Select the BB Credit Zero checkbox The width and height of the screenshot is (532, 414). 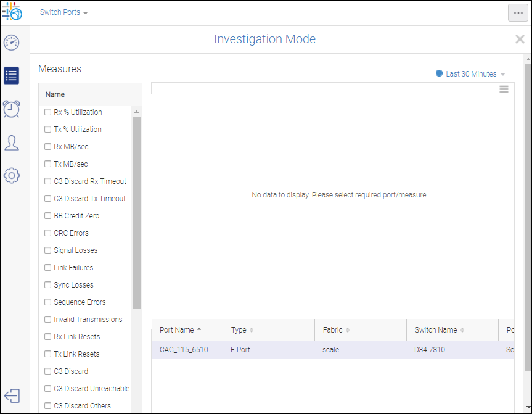[x=48, y=216]
